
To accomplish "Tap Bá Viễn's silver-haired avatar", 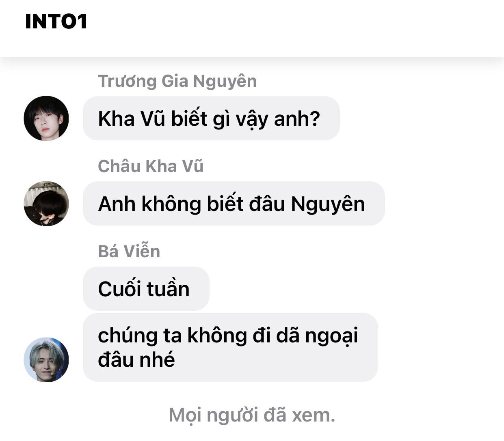I will pyautogui.click(x=46, y=359).
